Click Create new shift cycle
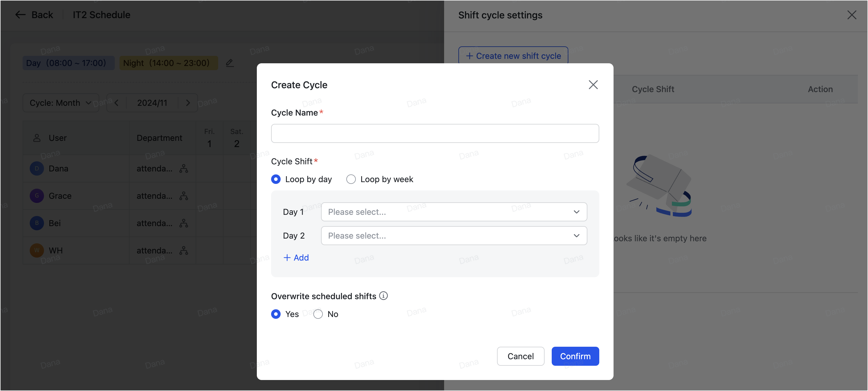 click(x=513, y=56)
